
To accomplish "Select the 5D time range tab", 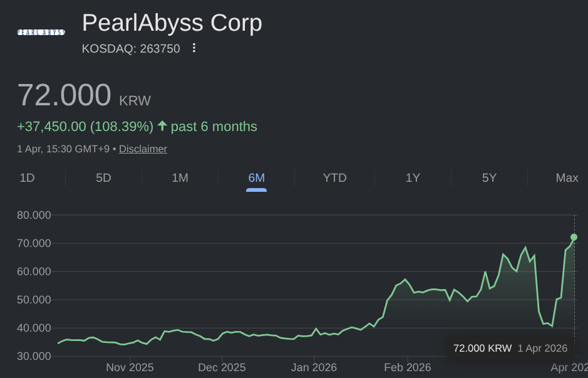I will click(103, 177).
